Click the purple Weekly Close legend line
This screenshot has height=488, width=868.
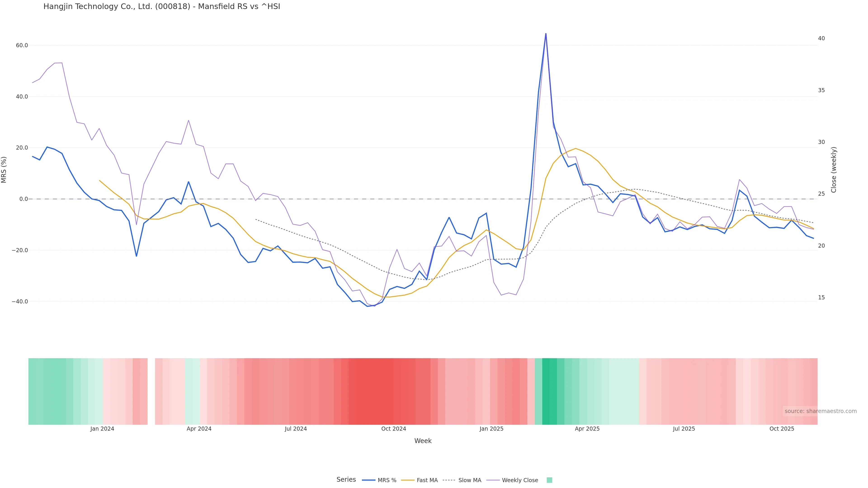[493, 480]
